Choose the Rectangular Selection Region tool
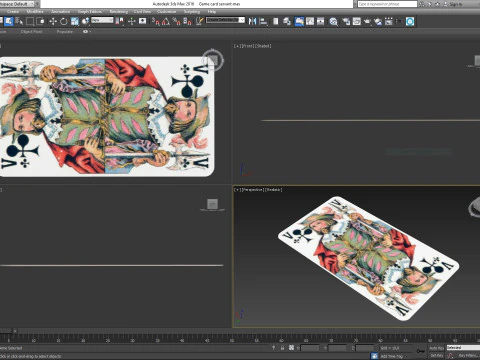The width and height of the screenshot is (480, 360). (x=30, y=21)
